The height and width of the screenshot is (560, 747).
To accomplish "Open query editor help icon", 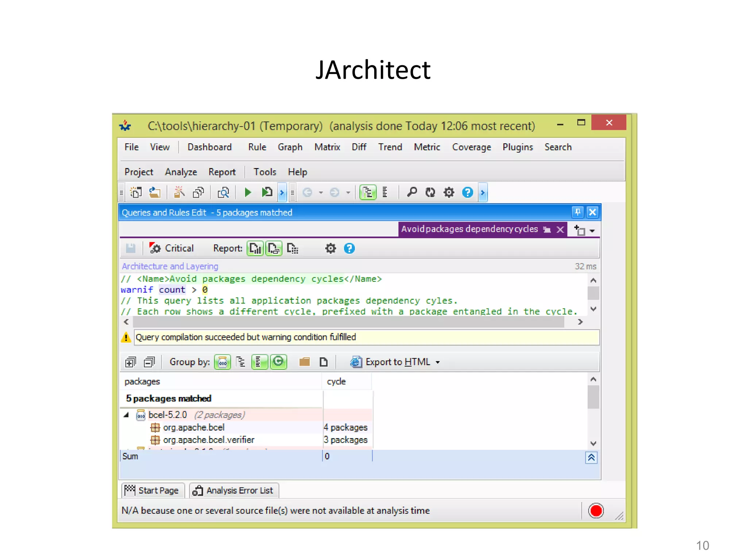I will [349, 248].
